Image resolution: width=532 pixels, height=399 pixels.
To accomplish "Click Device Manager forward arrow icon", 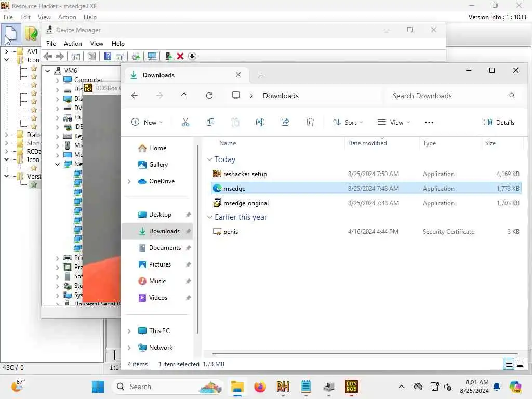I will (x=60, y=56).
